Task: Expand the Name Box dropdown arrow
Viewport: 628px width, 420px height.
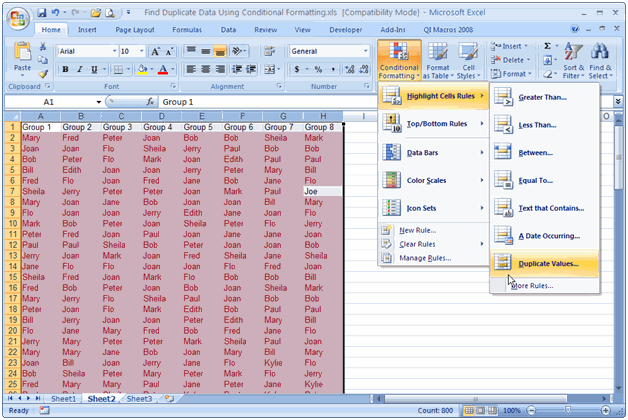Action: 97,102
